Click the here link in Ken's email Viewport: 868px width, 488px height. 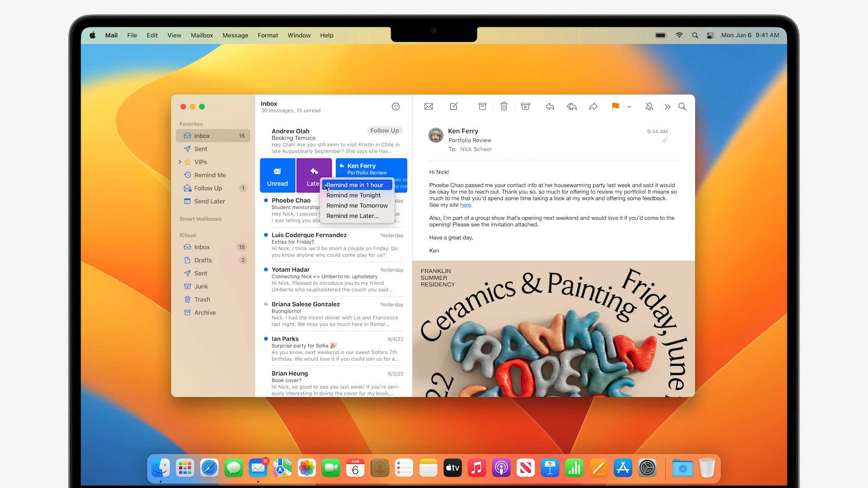[465, 205]
